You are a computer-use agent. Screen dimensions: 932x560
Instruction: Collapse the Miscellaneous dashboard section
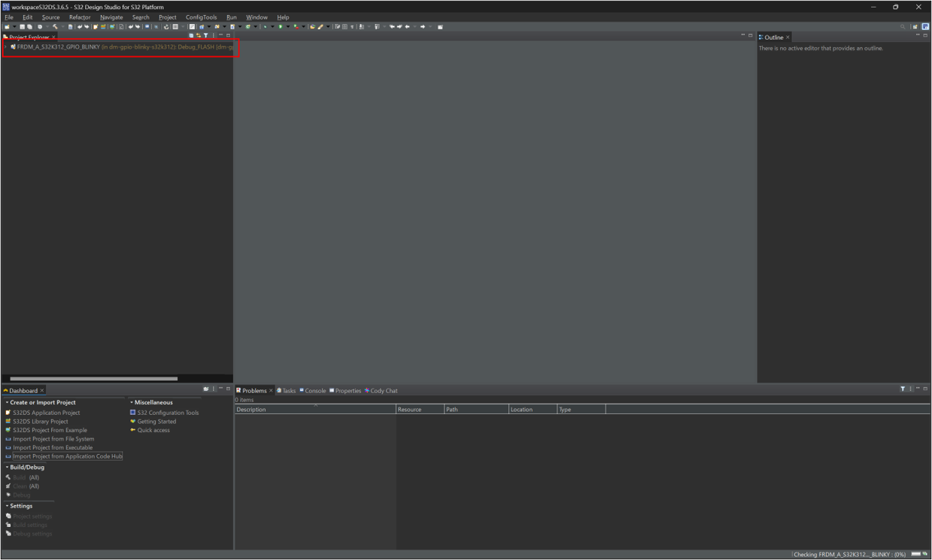132,403
